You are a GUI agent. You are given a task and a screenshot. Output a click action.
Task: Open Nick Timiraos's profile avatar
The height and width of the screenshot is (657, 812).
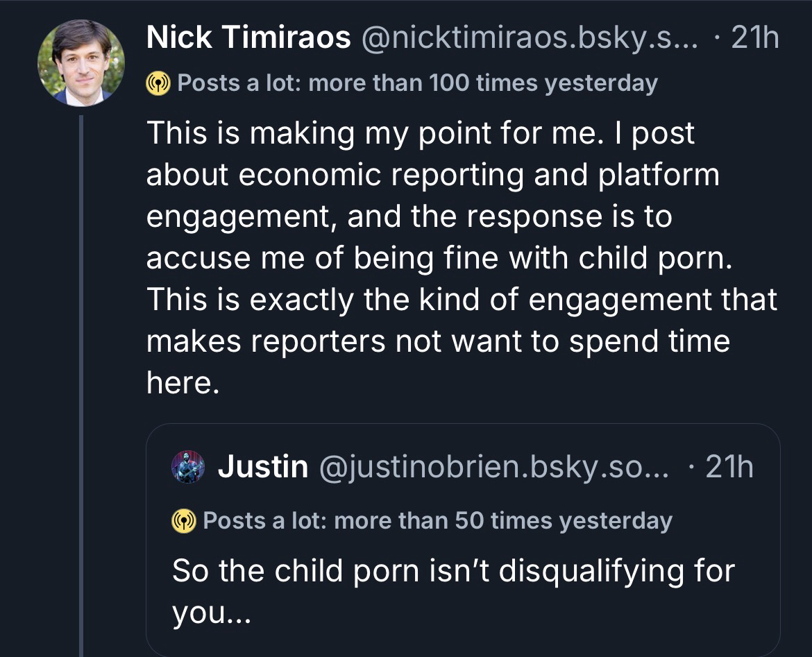[x=81, y=62]
